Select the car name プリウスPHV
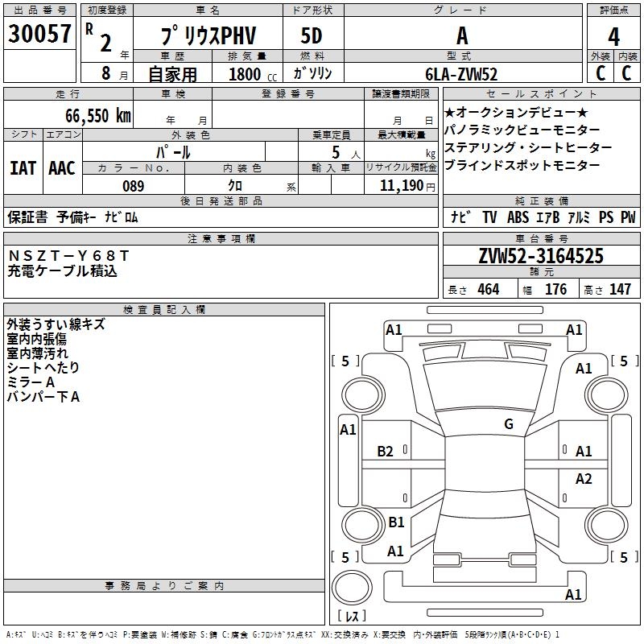The width and height of the screenshot is (644, 644). (208, 35)
